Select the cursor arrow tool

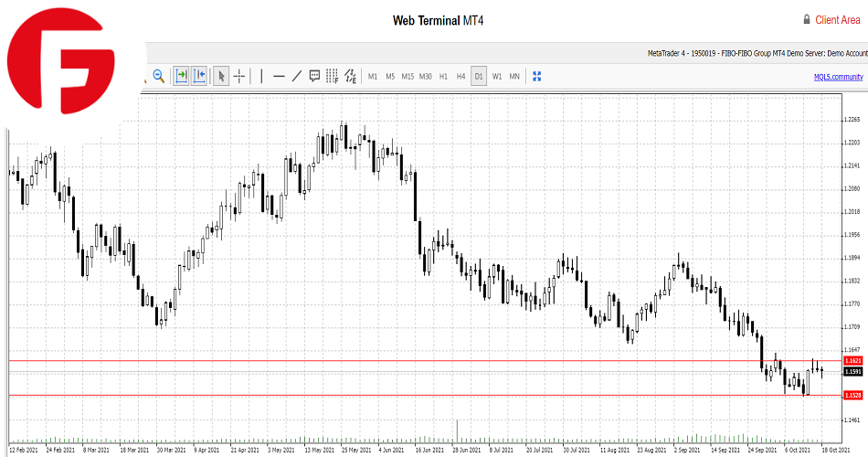click(221, 77)
